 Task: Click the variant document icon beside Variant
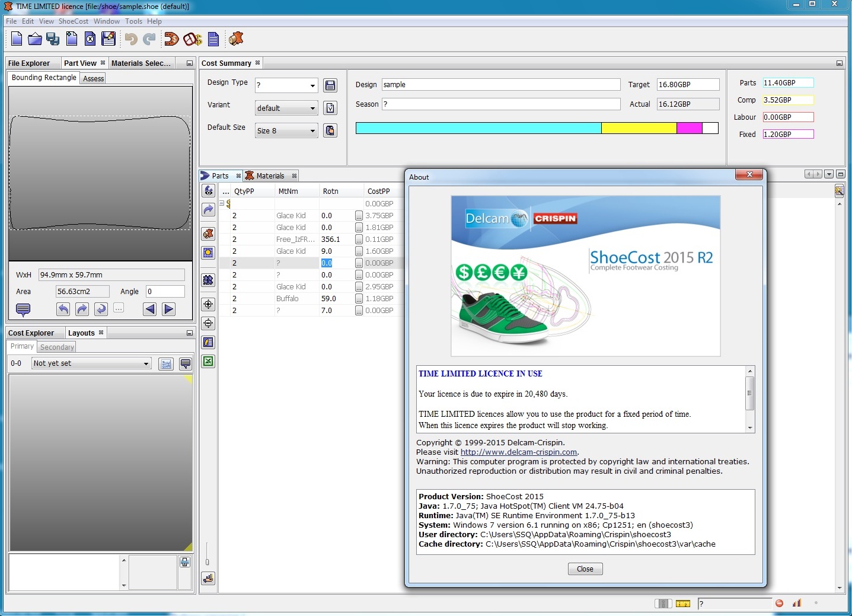[330, 108]
